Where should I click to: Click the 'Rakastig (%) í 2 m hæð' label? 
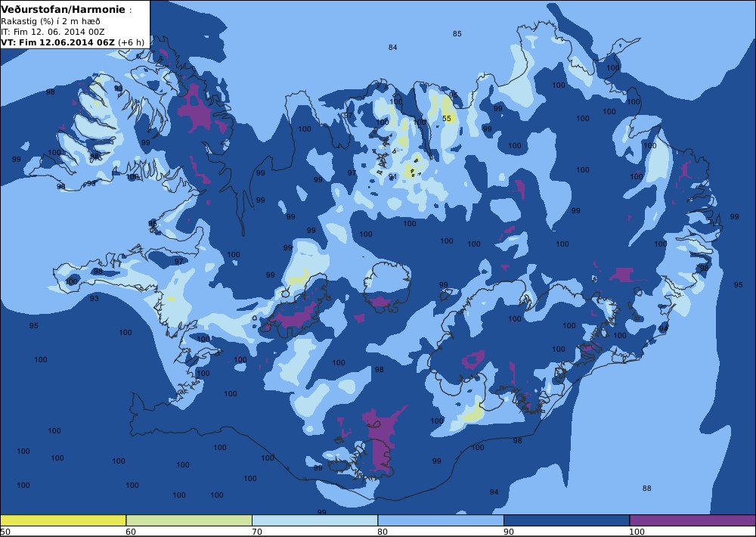[50, 21]
